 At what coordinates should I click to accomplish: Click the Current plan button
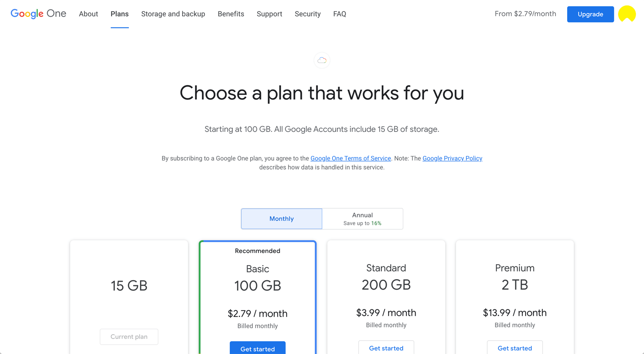[129, 337]
